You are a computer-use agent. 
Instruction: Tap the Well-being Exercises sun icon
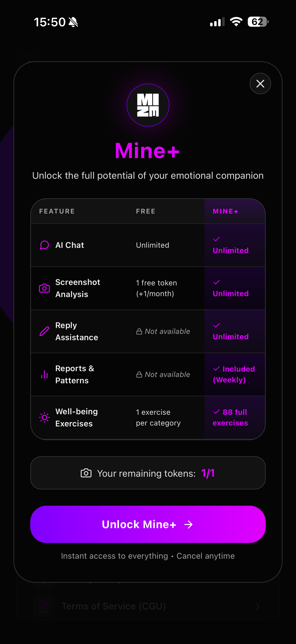coord(44,417)
